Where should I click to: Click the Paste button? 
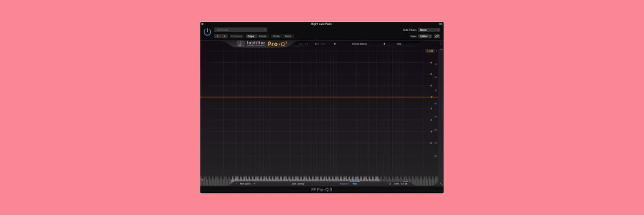pos(262,36)
